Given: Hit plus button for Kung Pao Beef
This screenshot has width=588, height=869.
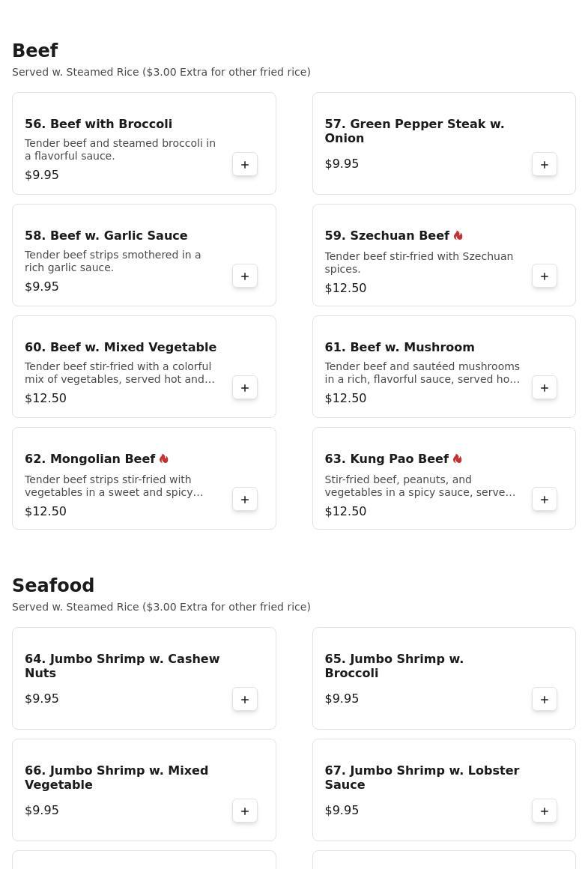Looking at the screenshot, I should click(545, 500).
